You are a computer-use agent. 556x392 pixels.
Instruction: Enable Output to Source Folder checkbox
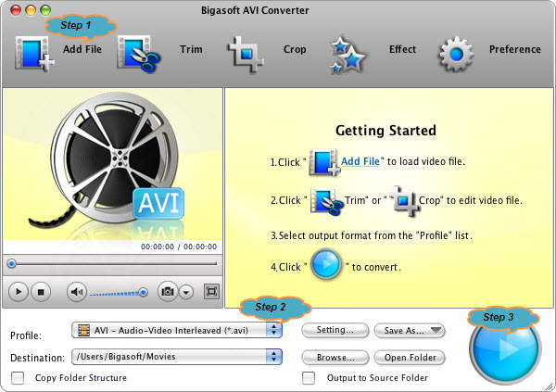(x=309, y=378)
